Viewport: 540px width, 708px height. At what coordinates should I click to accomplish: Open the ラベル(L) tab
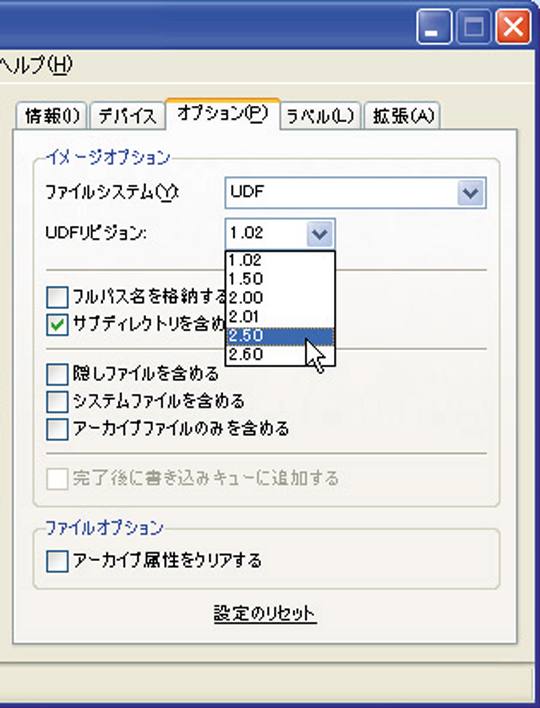pos(320,116)
